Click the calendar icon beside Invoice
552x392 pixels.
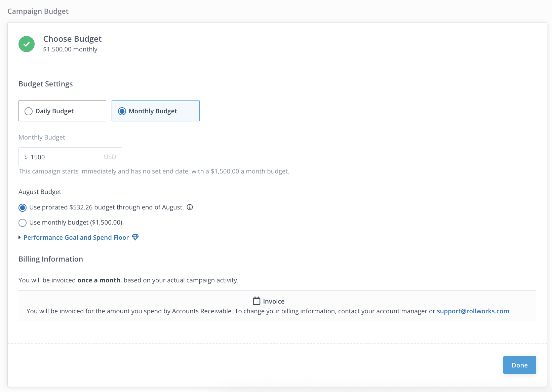[x=257, y=301]
